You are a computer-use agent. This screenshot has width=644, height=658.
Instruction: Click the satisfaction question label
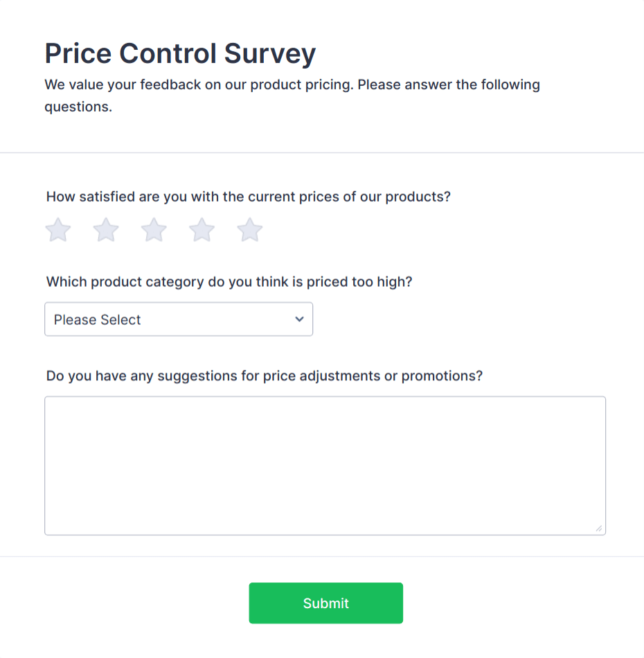(248, 197)
